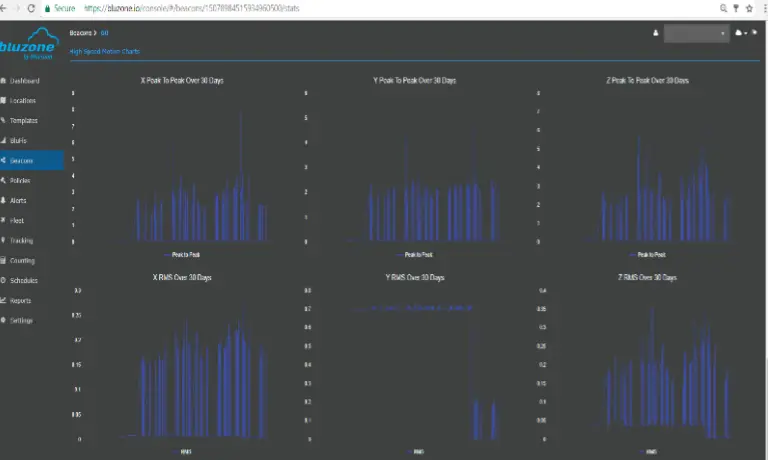Open the browser three-dot menu
This screenshot has height=460, width=768.
pyautogui.click(x=765, y=8)
